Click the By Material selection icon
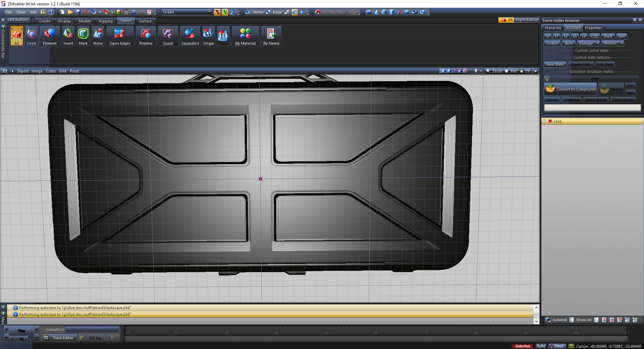 coord(245,36)
